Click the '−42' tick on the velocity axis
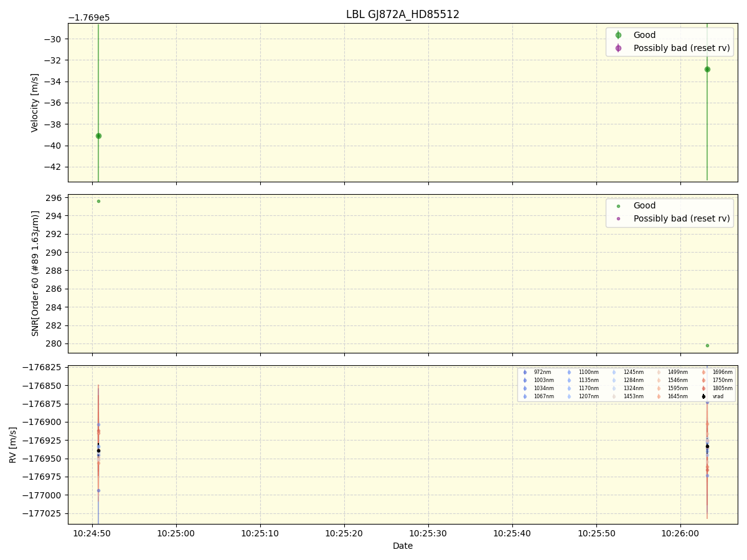The image size is (747, 560). pyautogui.click(x=54, y=167)
